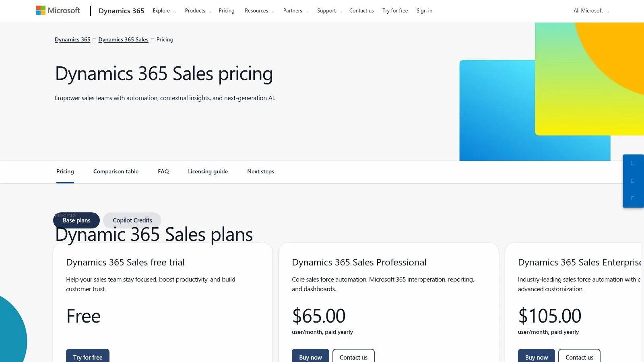Click the 'Dynamics 365 Sales Professional' title
This screenshot has width=644, height=362.
click(x=359, y=262)
